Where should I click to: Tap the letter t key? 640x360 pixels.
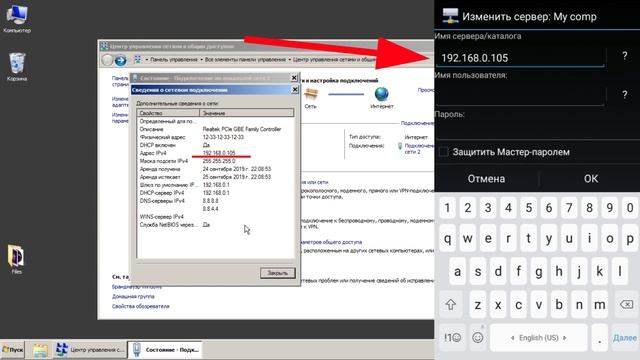pyautogui.click(x=529, y=238)
